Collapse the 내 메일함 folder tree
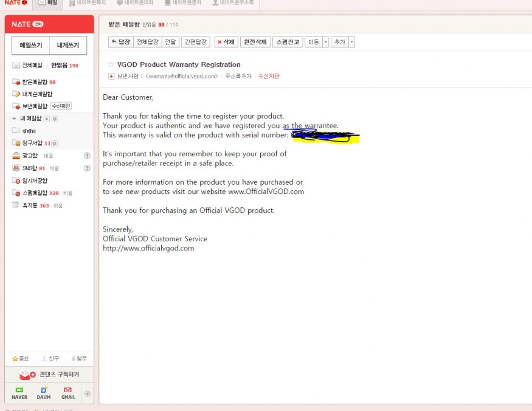The image size is (532, 411). tap(15, 119)
